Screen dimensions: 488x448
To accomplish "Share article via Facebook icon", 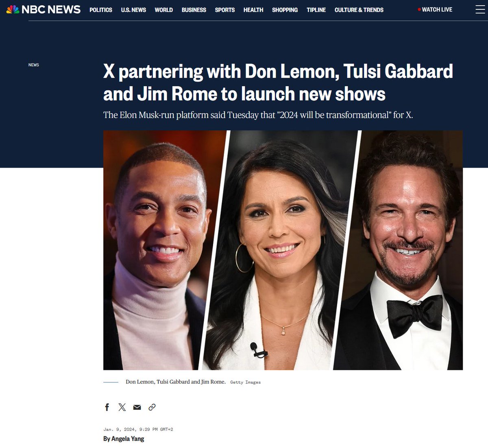I will click(x=107, y=407).
